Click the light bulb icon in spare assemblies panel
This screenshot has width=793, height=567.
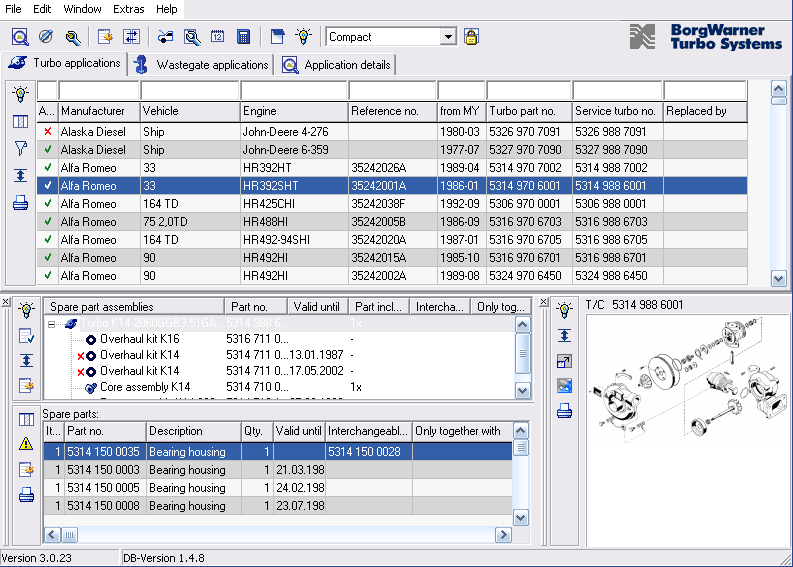point(26,310)
